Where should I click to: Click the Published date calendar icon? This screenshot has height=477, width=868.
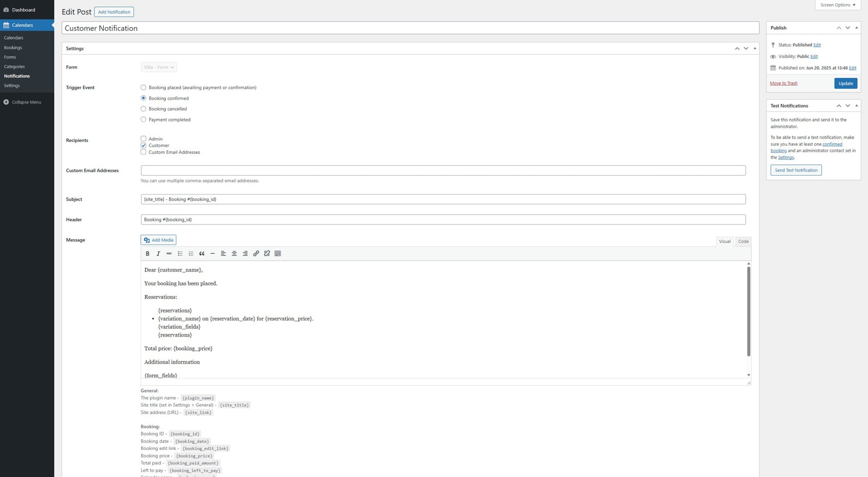[x=773, y=68]
